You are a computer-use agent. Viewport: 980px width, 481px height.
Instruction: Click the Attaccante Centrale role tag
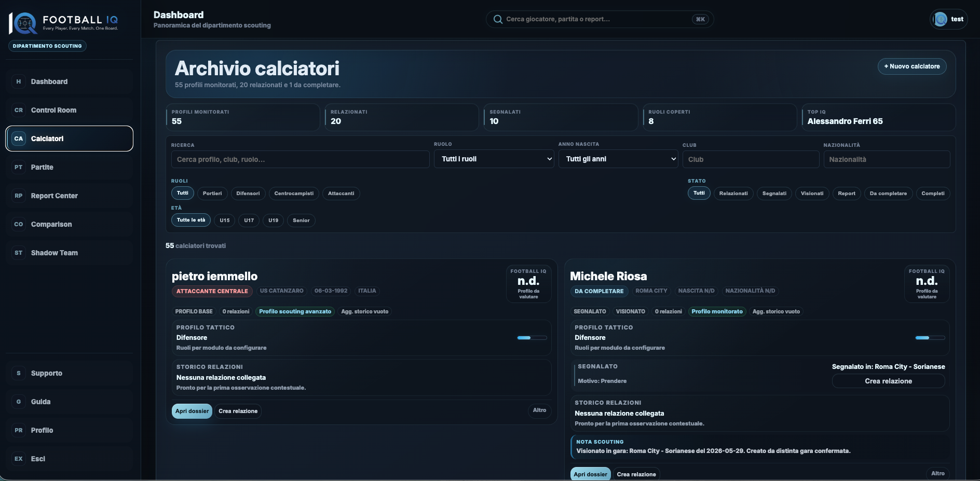pos(212,291)
